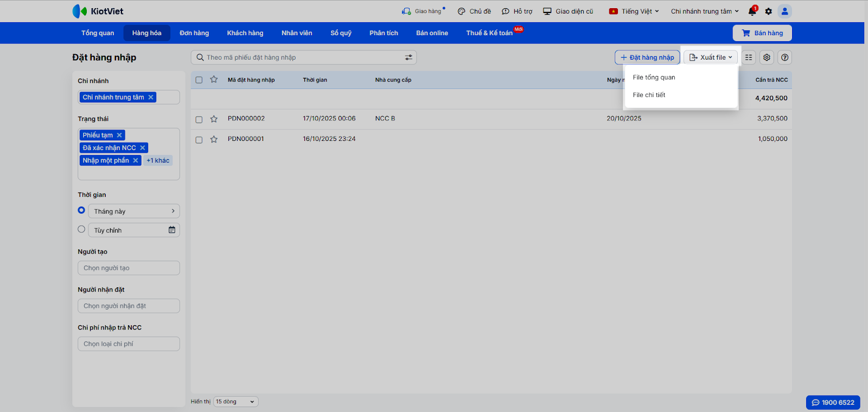Click the 17/10/2025 00:06 time cell
This screenshot has height=412, width=868.
coord(329,118)
